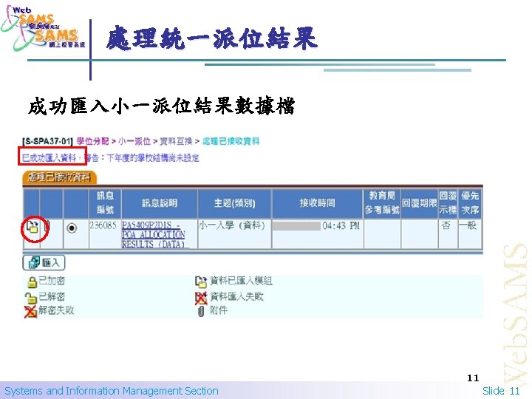Screen dimensions: 532x399
Task: Click the 已解密 unlocked padlock legend icon
Action: pyautogui.click(x=30, y=298)
